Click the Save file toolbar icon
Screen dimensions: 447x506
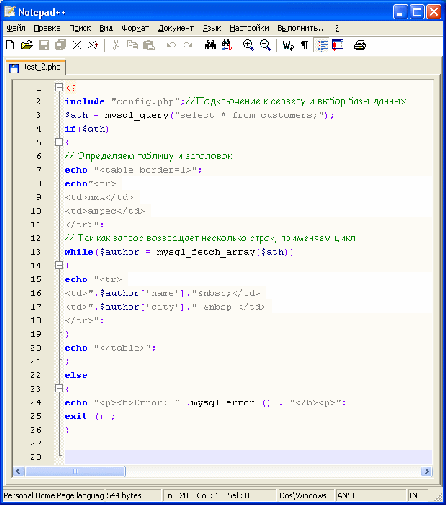[x=44, y=45]
